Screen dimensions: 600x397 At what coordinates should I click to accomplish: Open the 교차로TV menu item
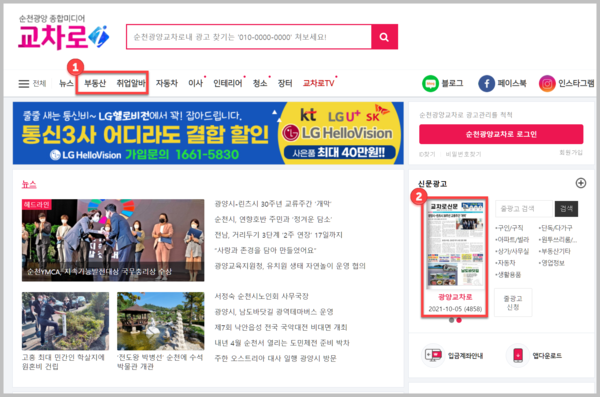tap(318, 83)
